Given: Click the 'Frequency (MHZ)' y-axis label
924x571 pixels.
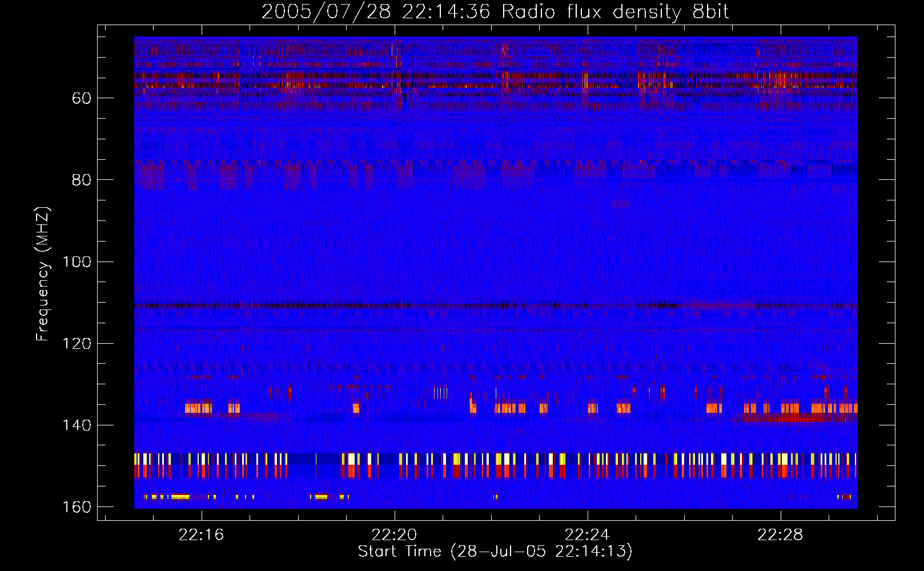Looking at the screenshot, I should tap(43, 274).
